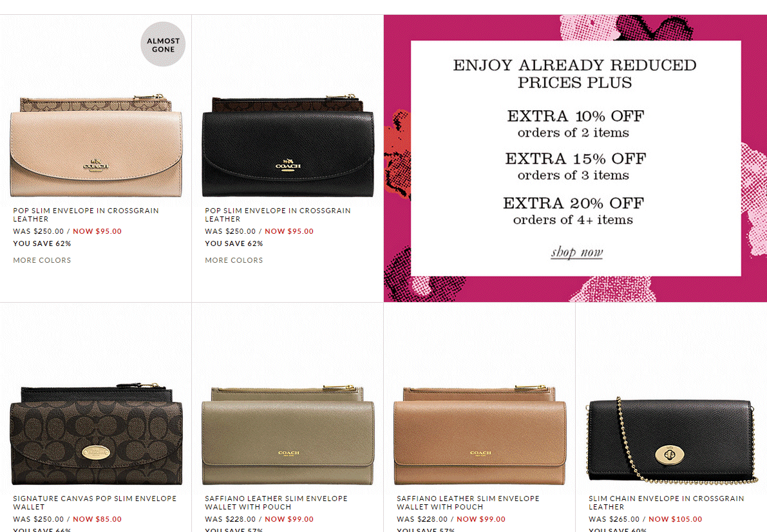Viewport: 767px width, 532px height.
Task: Open the beige Pop Slim Envelope image
Action: tap(96, 146)
